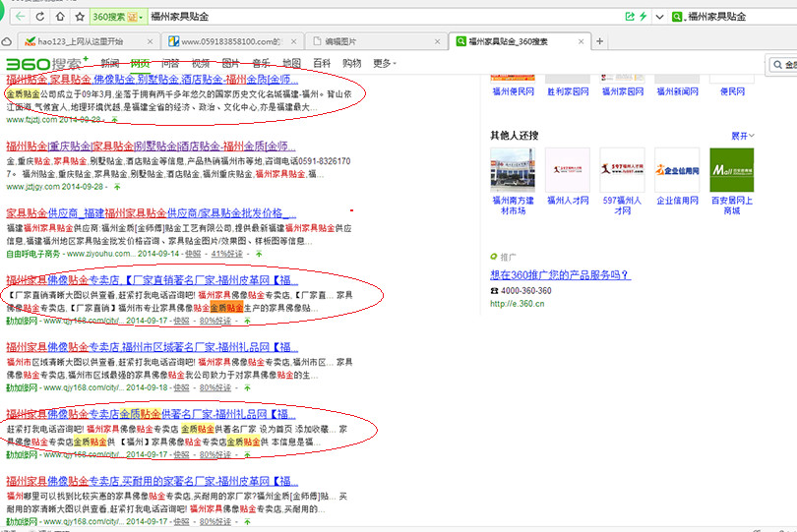Click the green lightning speed-mode icon
Image resolution: width=797 pixels, height=532 pixels.
click(643, 17)
